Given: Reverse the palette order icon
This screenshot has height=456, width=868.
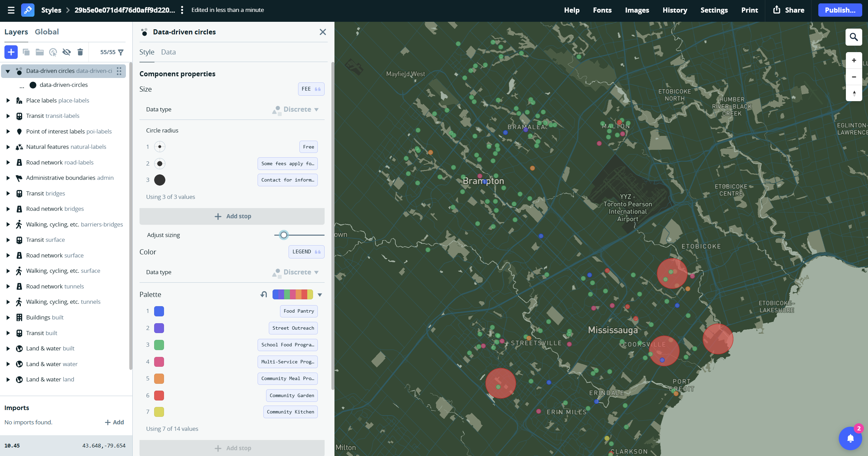Looking at the screenshot, I should click(264, 295).
